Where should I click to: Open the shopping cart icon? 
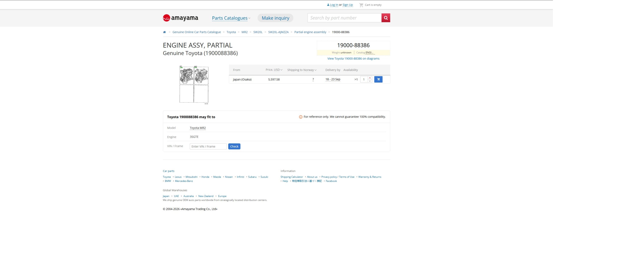[x=361, y=5]
